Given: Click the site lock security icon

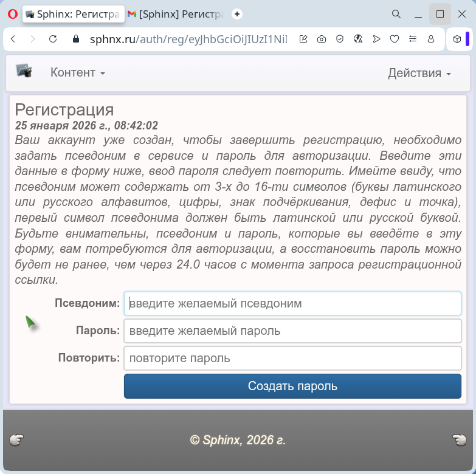Looking at the screenshot, I should click(x=76, y=39).
